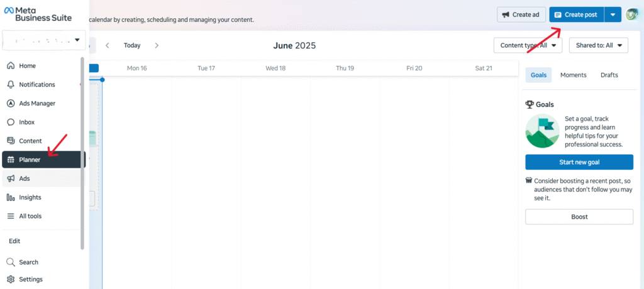
Task: Expand the Create post dropdown arrow
Action: 613,14
